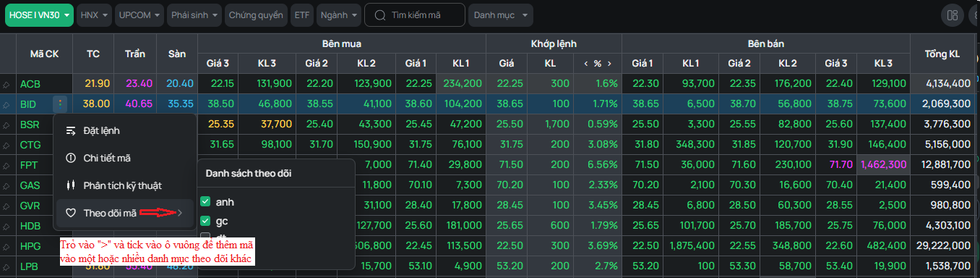Image resolution: width=980 pixels, height=278 pixels.
Task: Select stock code BID
Action: coord(28,104)
